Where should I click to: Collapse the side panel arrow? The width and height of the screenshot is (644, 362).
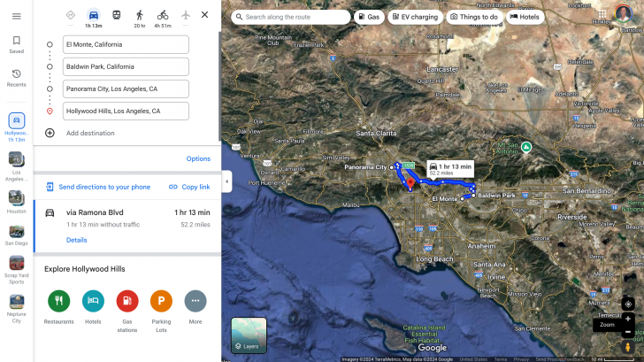pyautogui.click(x=226, y=181)
